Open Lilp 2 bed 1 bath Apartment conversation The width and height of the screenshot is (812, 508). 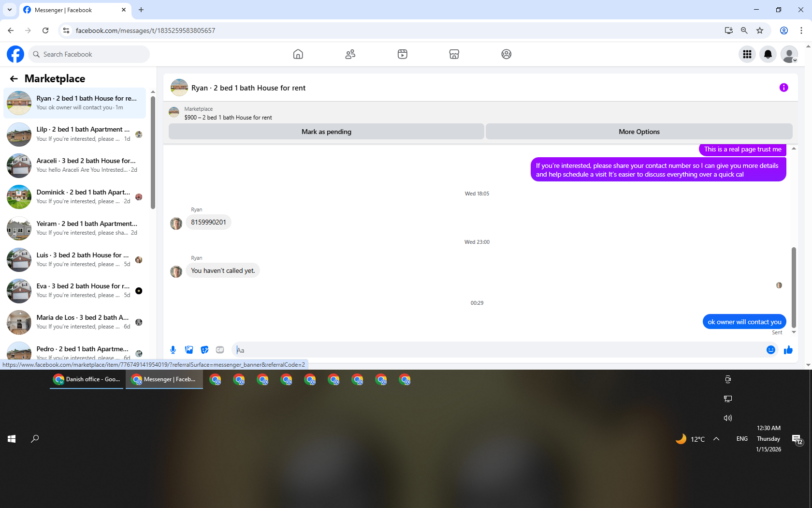point(75,134)
